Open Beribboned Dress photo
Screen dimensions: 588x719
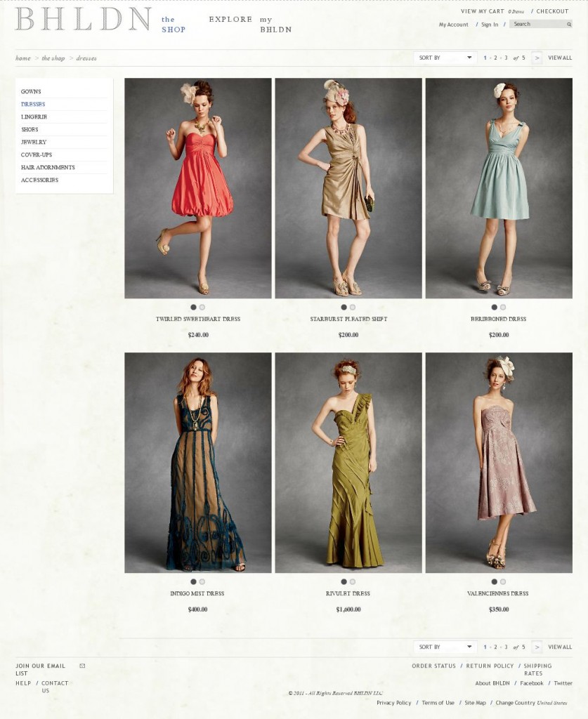499,188
